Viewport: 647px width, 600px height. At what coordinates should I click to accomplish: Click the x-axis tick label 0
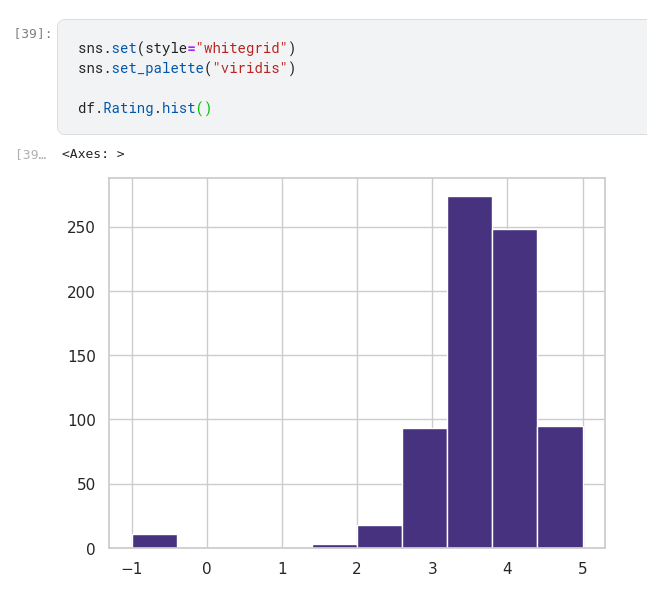click(207, 569)
